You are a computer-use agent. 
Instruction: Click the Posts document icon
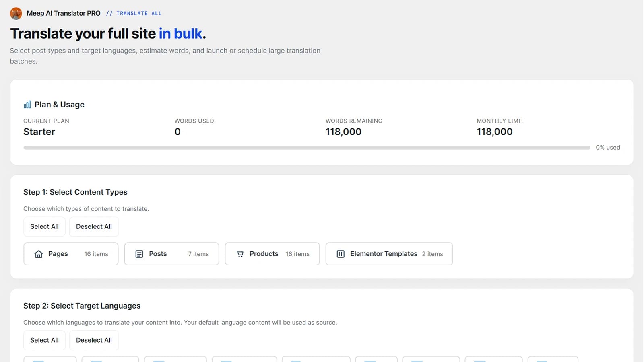pos(139,254)
